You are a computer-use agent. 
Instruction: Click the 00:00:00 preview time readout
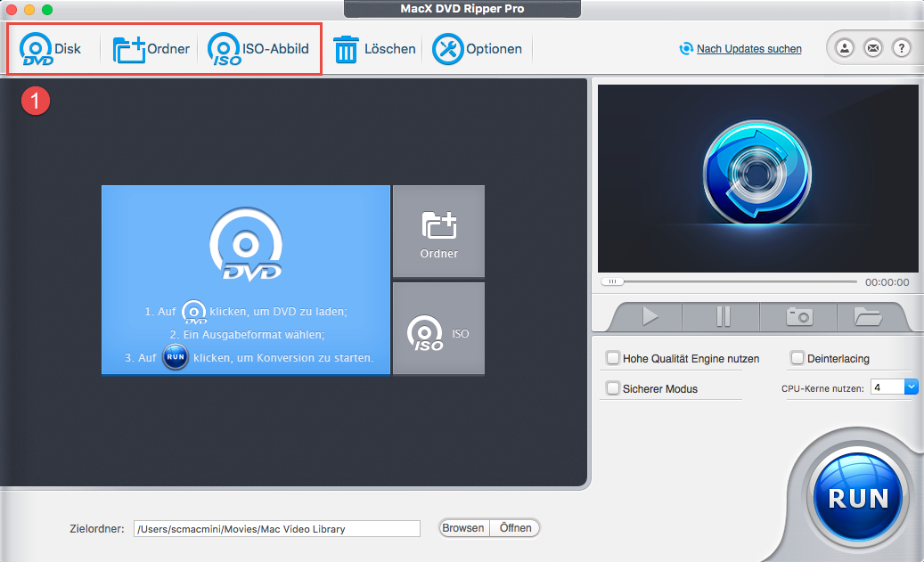point(887,282)
